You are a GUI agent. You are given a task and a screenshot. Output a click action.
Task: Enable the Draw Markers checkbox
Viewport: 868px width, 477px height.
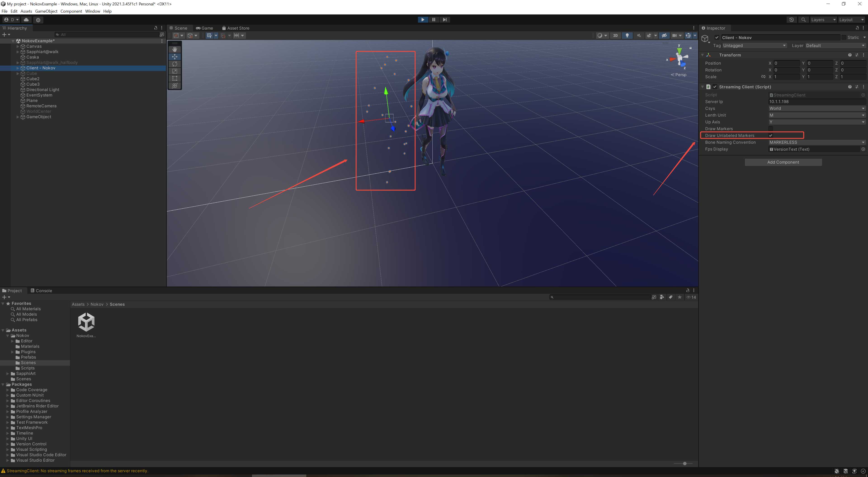pyautogui.click(x=771, y=129)
